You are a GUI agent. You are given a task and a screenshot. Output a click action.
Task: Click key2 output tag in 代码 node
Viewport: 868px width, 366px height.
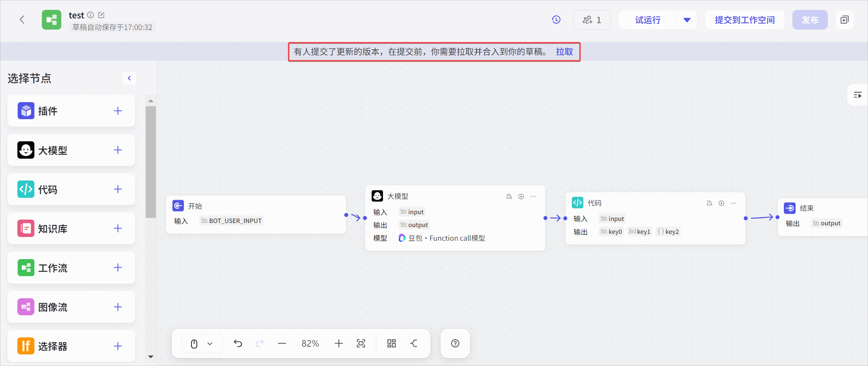[668, 232]
